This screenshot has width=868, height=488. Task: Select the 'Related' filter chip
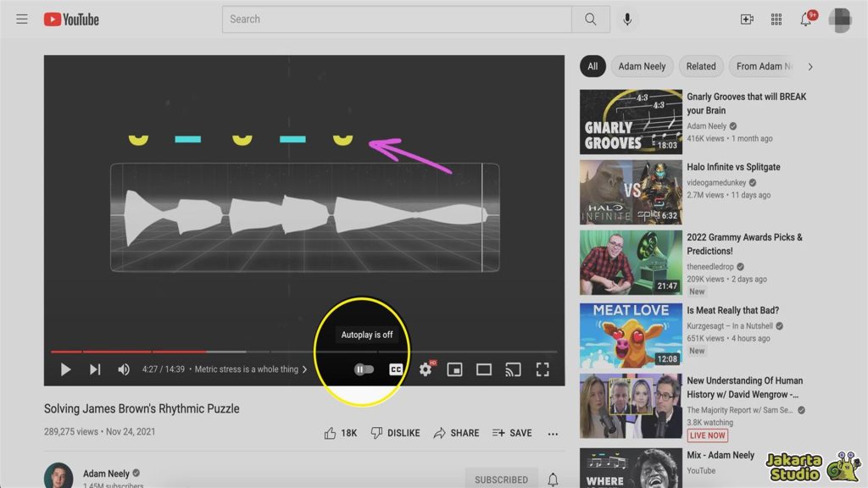(701, 66)
